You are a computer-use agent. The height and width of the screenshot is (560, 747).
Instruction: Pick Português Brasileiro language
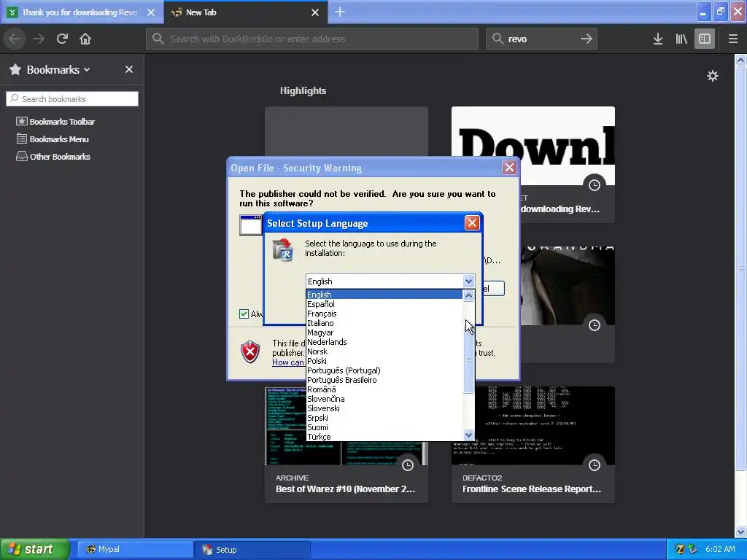384,380
